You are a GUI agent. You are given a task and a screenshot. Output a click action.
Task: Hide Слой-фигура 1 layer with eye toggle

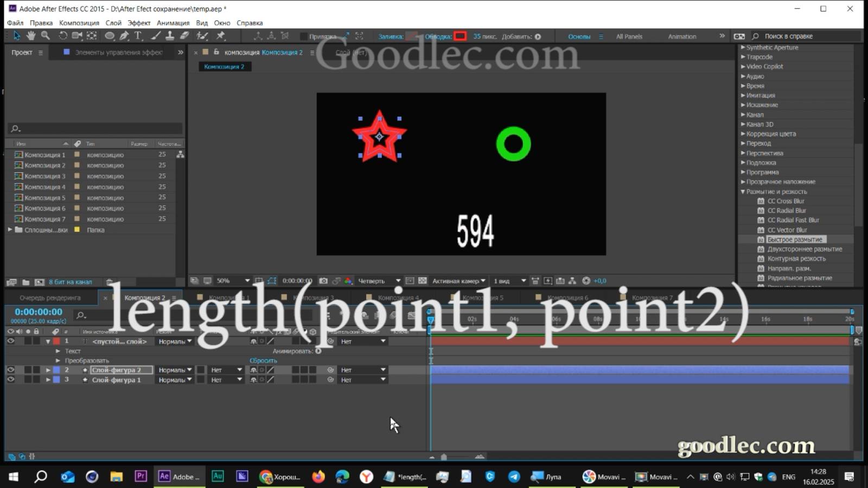[10, 380]
